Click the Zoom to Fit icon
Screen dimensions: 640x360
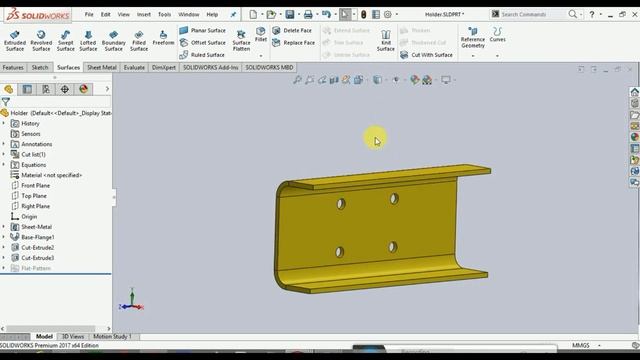click(297, 80)
